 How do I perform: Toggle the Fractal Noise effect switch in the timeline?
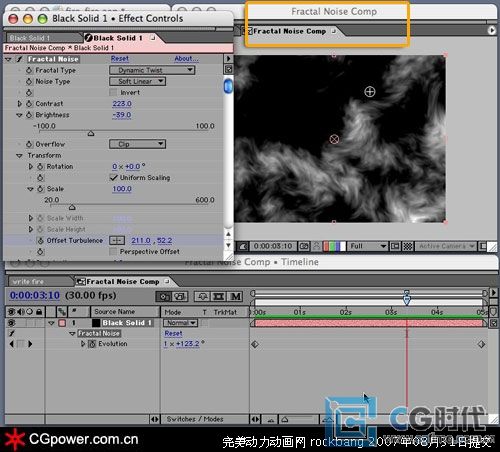(12, 333)
